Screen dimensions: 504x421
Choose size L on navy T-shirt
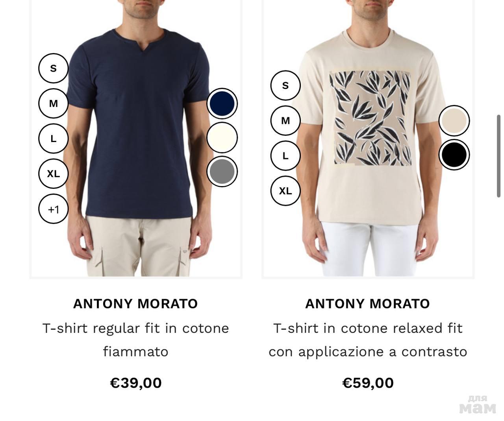tap(54, 138)
